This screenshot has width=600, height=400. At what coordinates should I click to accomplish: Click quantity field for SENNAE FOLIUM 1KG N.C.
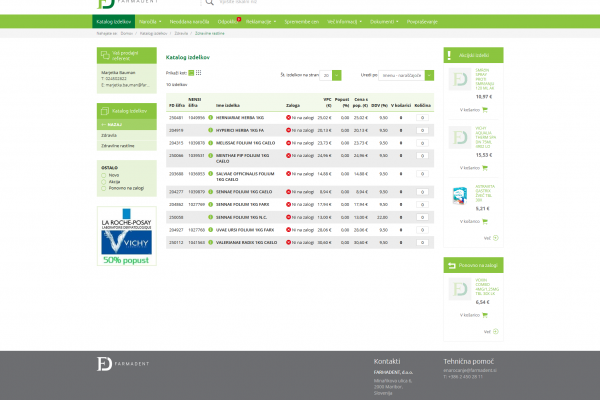[x=422, y=217]
